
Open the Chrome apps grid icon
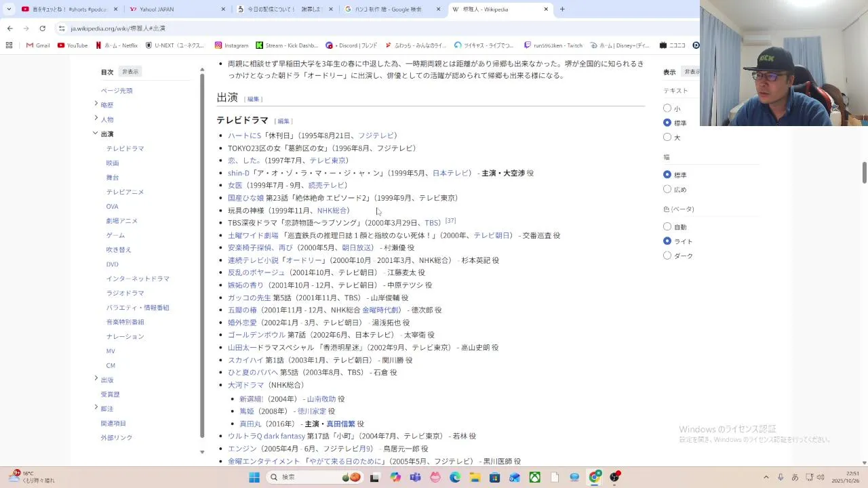[9, 45]
